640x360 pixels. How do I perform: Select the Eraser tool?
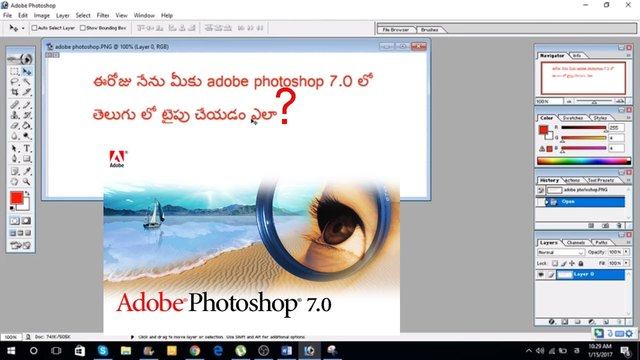click(x=15, y=126)
